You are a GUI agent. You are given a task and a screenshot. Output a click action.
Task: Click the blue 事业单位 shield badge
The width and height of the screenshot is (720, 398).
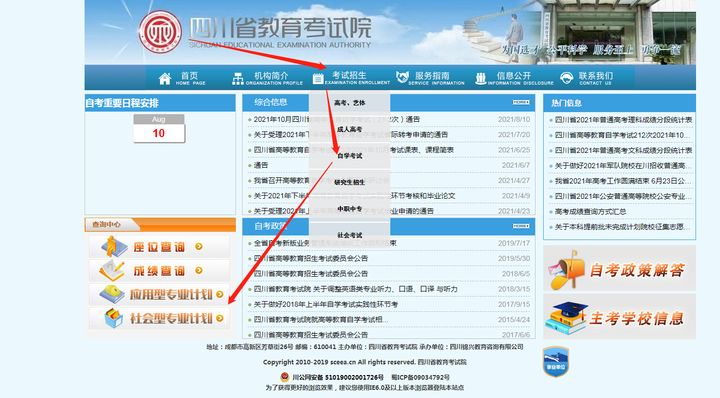[556, 362]
